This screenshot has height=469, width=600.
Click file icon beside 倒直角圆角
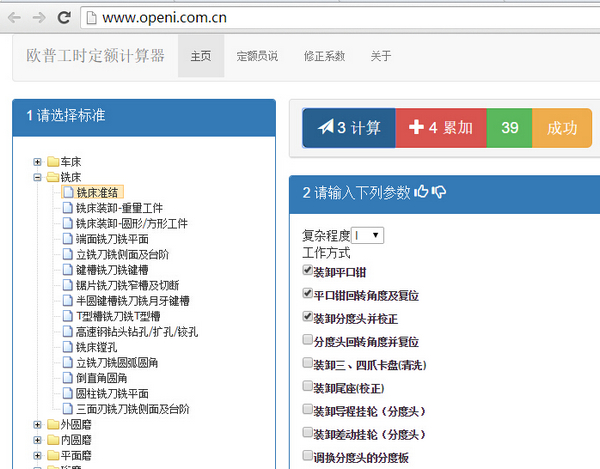[x=67, y=378]
